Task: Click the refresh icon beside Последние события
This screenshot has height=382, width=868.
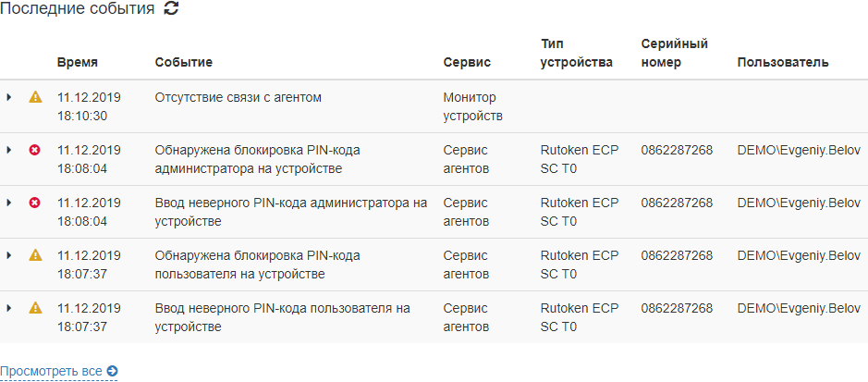Action: (x=171, y=9)
